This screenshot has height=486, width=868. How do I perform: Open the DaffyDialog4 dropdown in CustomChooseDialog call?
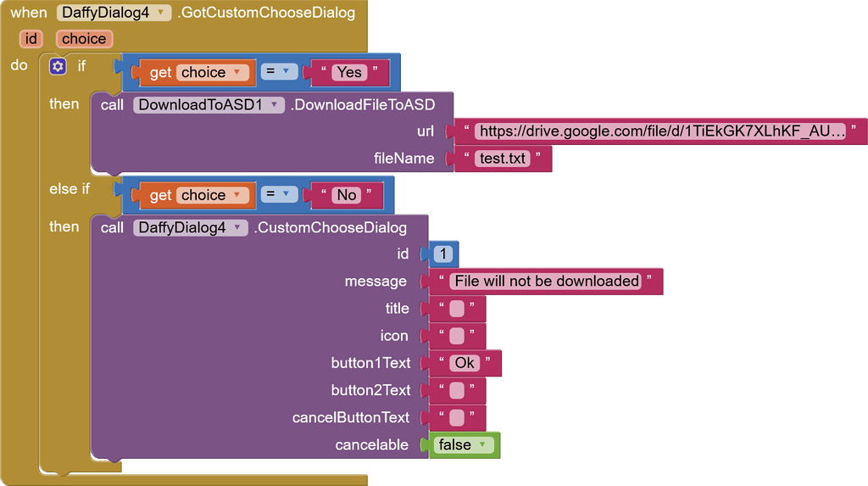tap(239, 227)
